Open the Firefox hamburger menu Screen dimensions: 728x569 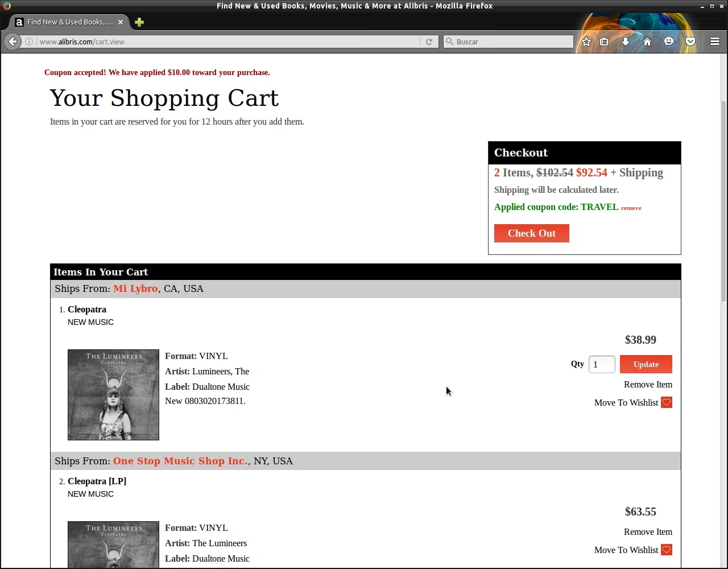click(715, 42)
